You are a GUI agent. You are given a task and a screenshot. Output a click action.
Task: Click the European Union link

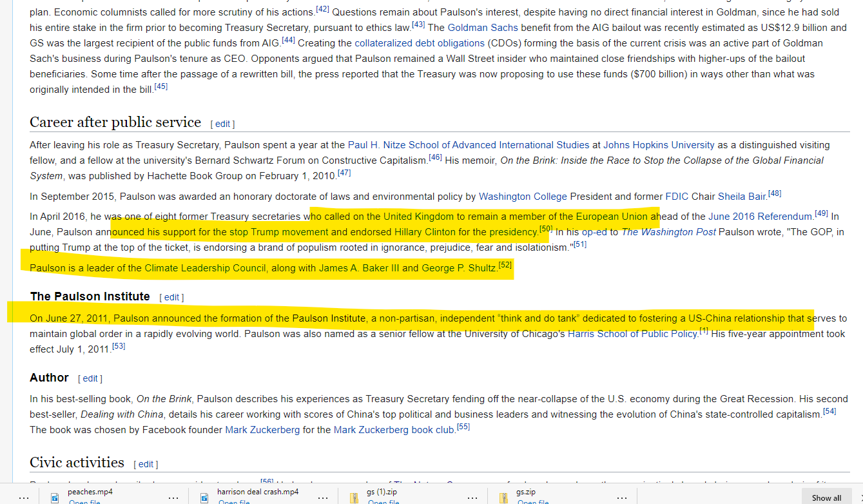click(612, 216)
